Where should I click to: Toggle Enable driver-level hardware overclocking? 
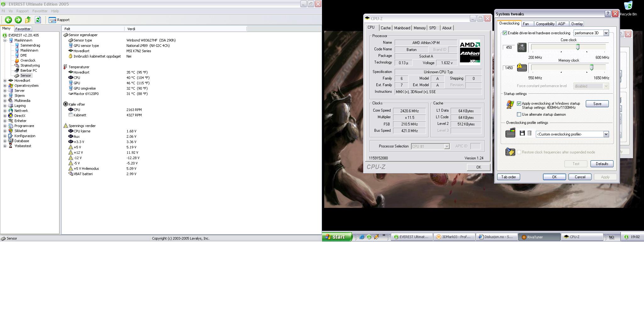tap(505, 33)
